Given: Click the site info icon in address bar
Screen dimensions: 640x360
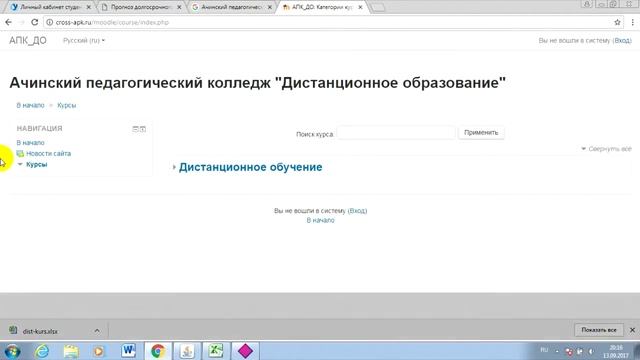Looking at the screenshot, I should [x=50, y=22].
